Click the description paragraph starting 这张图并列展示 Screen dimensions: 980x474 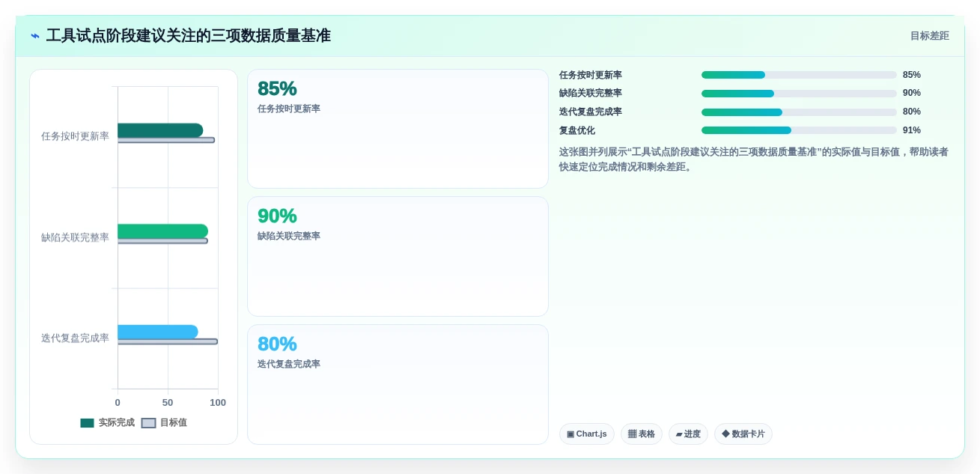point(754,159)
